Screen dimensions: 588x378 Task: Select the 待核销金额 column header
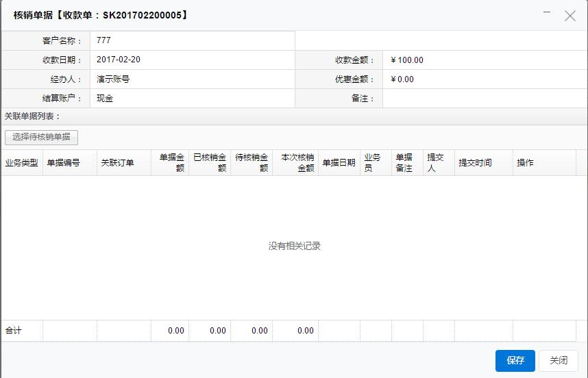pos(252,163)
